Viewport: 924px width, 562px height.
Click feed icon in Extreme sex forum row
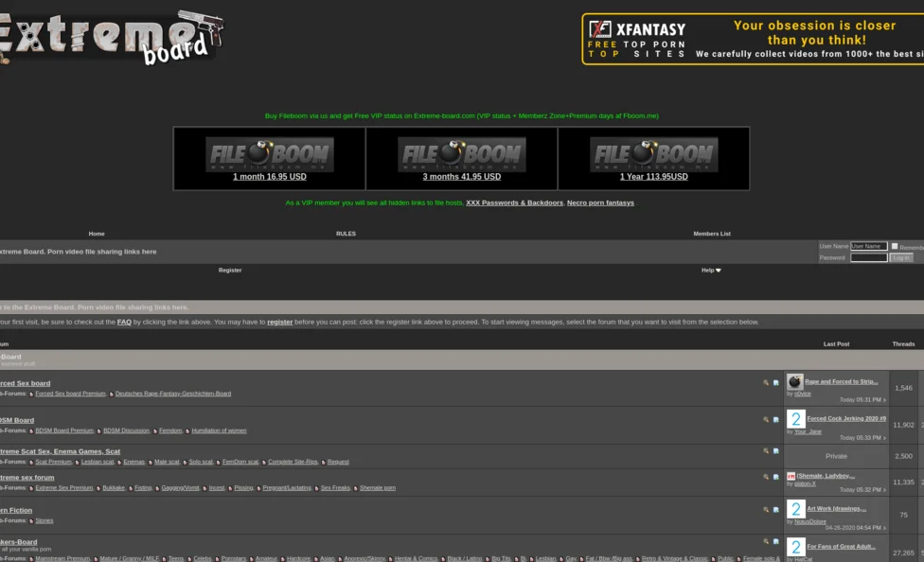pos(776,477)
